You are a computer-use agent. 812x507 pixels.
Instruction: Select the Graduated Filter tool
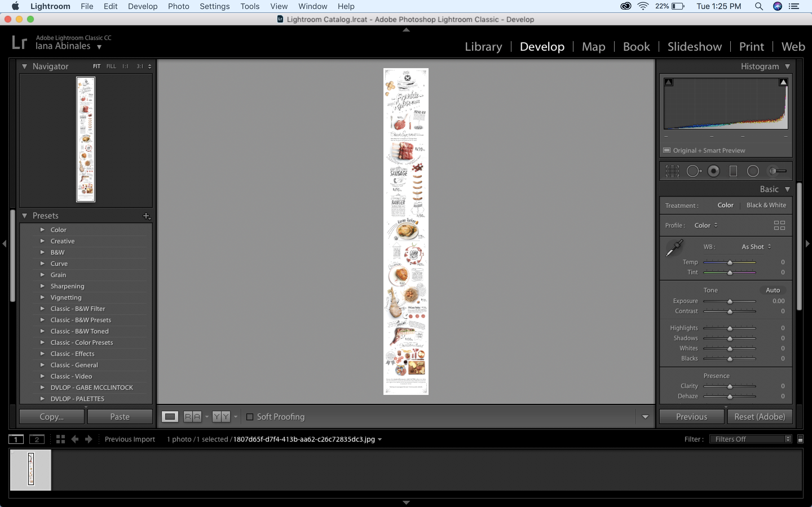click(733, 171)
